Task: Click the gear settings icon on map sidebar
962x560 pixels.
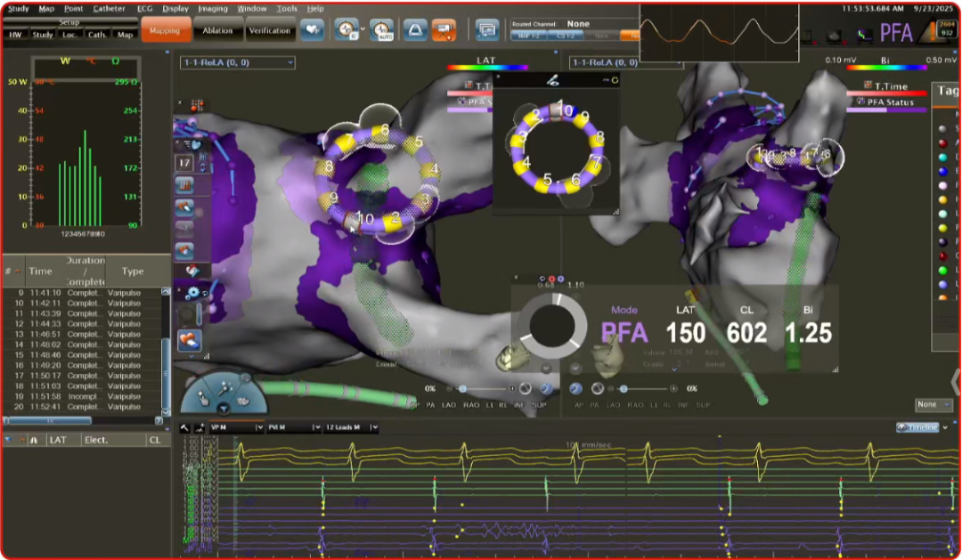Action: click(192, 292)
